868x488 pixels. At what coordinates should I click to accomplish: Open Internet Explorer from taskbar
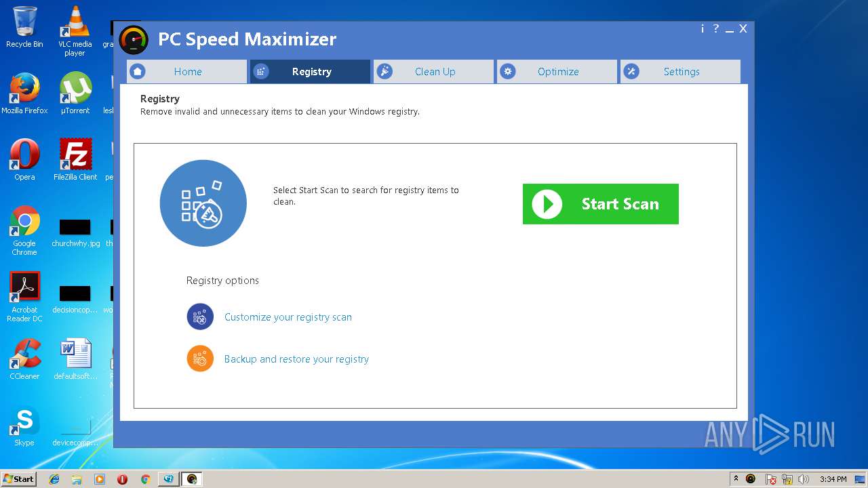54,479
